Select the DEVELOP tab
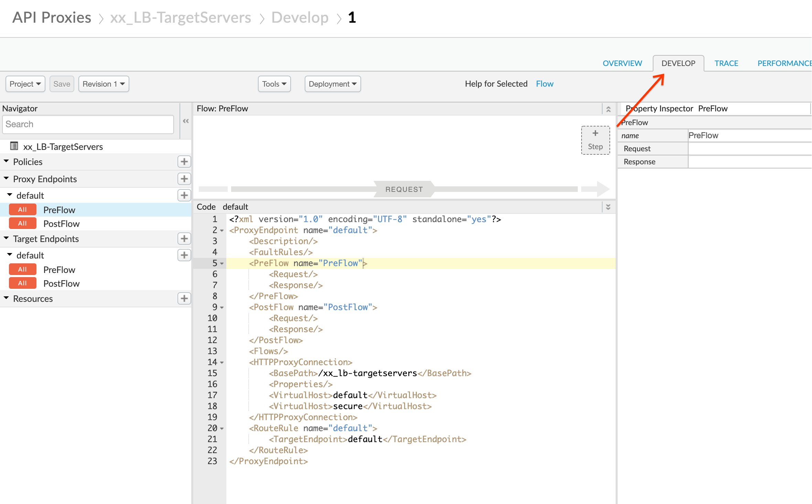This screenshot has width=812, height=504. (678, 63)
